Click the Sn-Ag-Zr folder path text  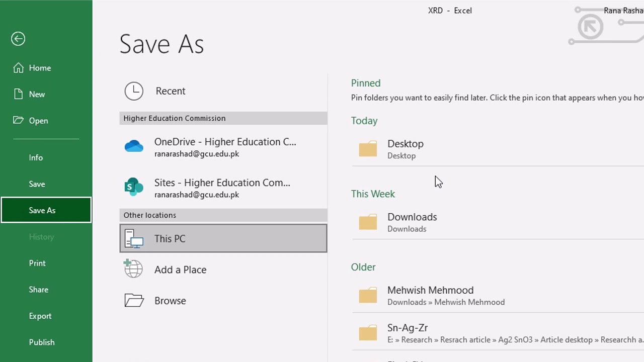[516, 340]
